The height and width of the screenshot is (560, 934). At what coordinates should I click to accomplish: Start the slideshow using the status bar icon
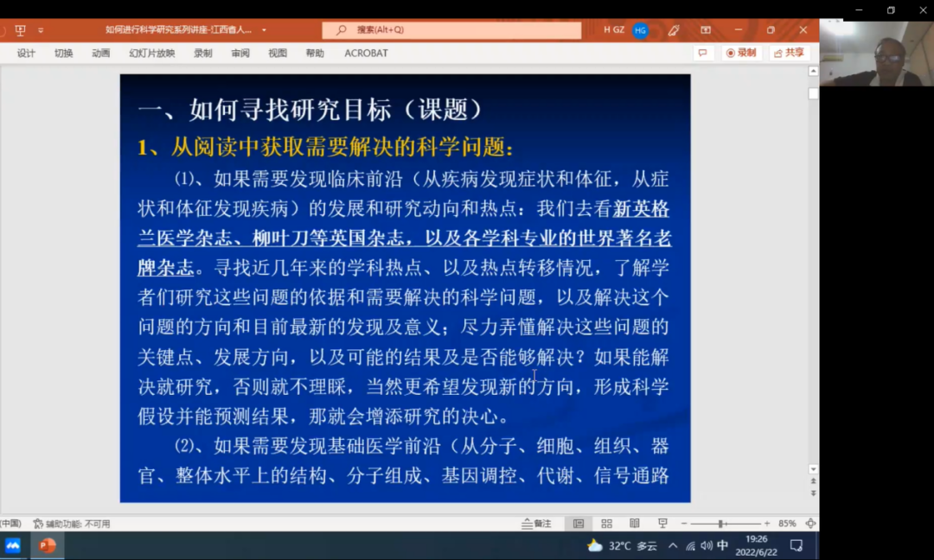662,523
